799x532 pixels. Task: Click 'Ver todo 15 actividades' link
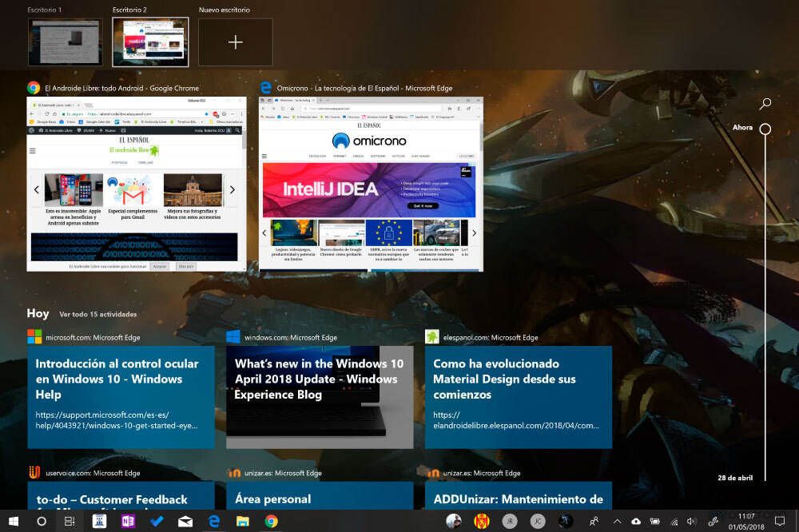[97, 315]
